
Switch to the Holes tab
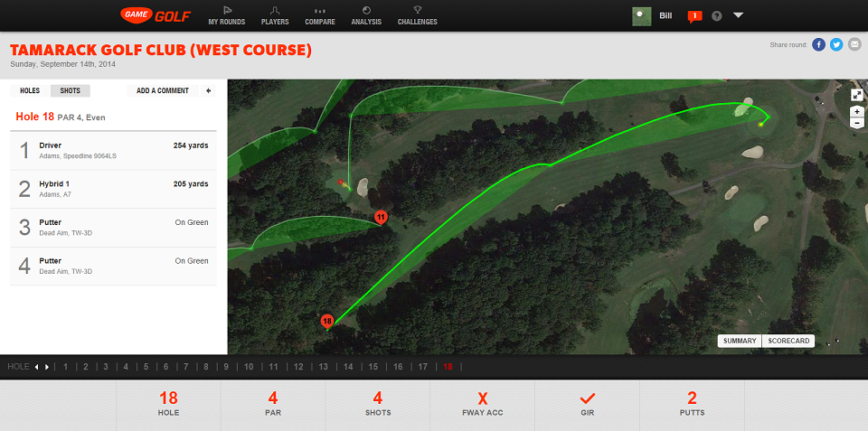[x=30, y=90]
